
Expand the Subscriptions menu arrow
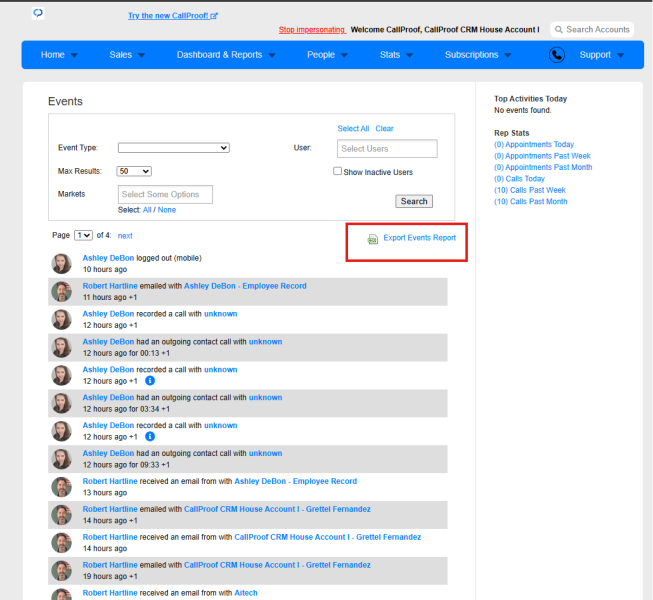pyautogui.click(x=508, y=55)
